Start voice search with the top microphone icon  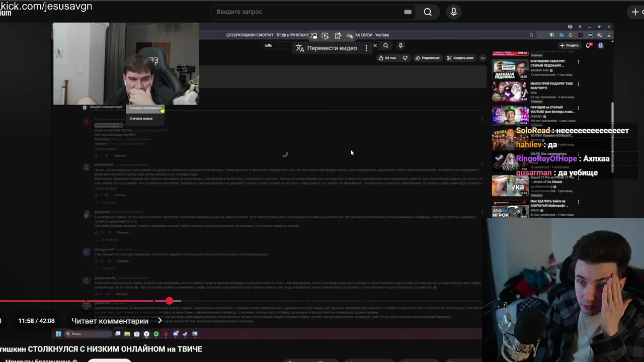[x=453, y=12]
